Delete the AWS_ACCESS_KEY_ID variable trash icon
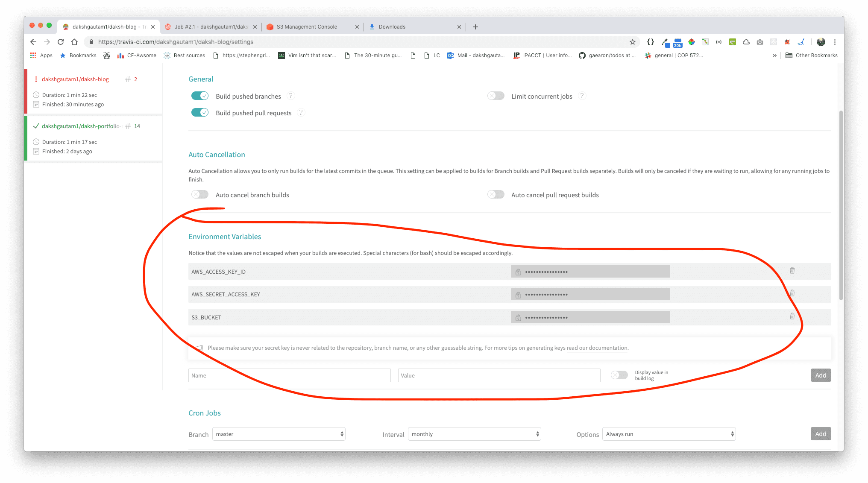This screenshot has height=483, width=868. click(x=792, y=270)
